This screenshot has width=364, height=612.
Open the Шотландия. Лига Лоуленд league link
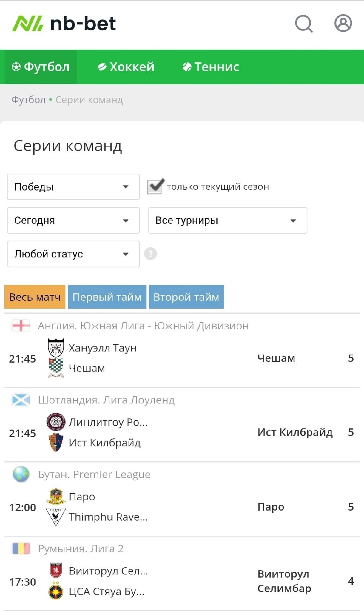pyautogui.click(x=106, y=400)
